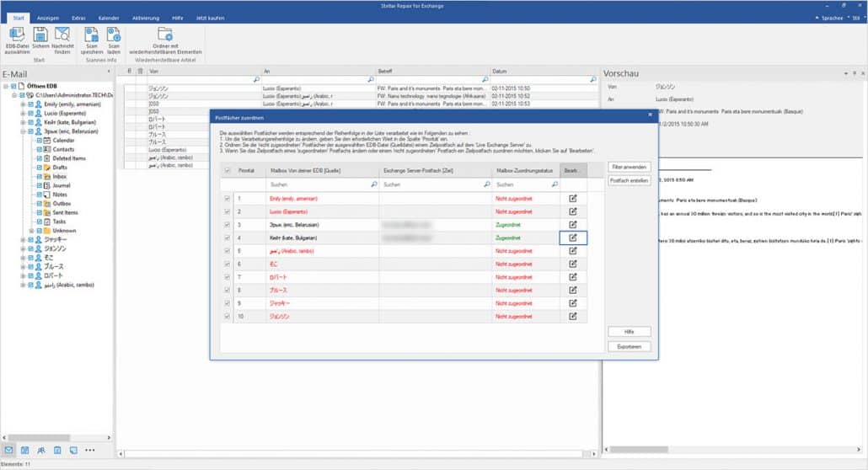The width and height of the screenshot is (868, 470).
Task: Click edit icon for Emily mailbox row
Action: click(573, 198)
